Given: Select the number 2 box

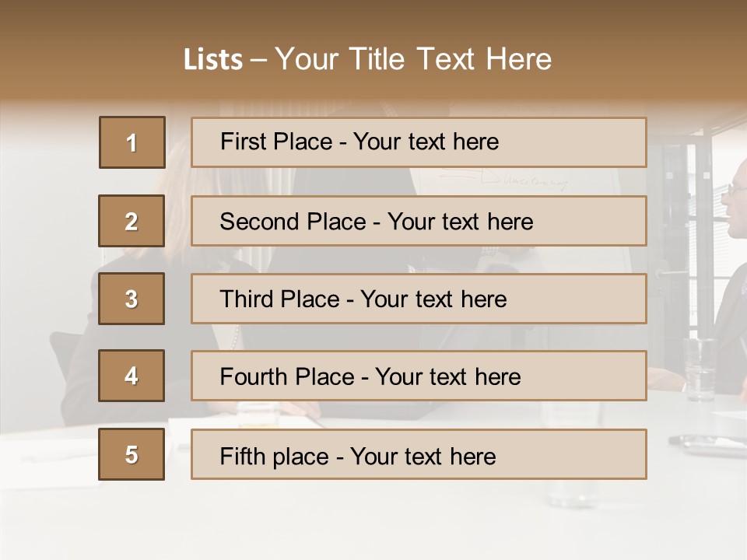Looking at the screenshot, I should coord(132,221).
